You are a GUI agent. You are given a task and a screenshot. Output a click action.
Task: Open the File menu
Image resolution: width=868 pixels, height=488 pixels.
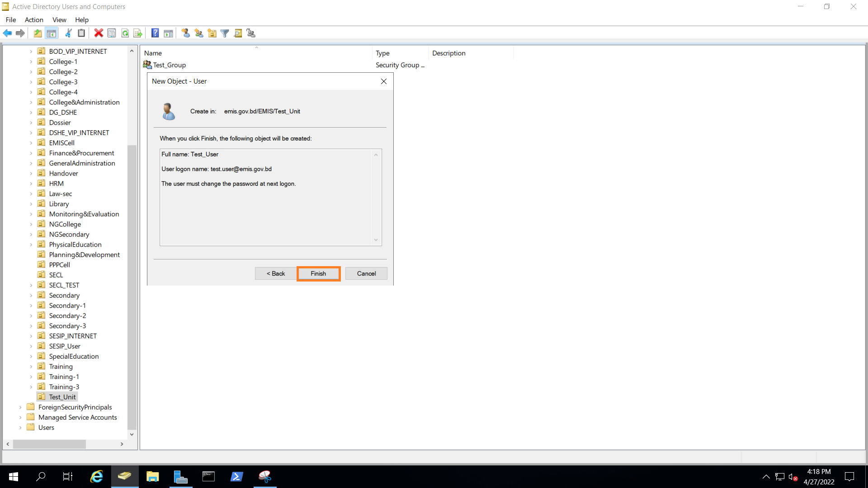click(x=11, y=20)
